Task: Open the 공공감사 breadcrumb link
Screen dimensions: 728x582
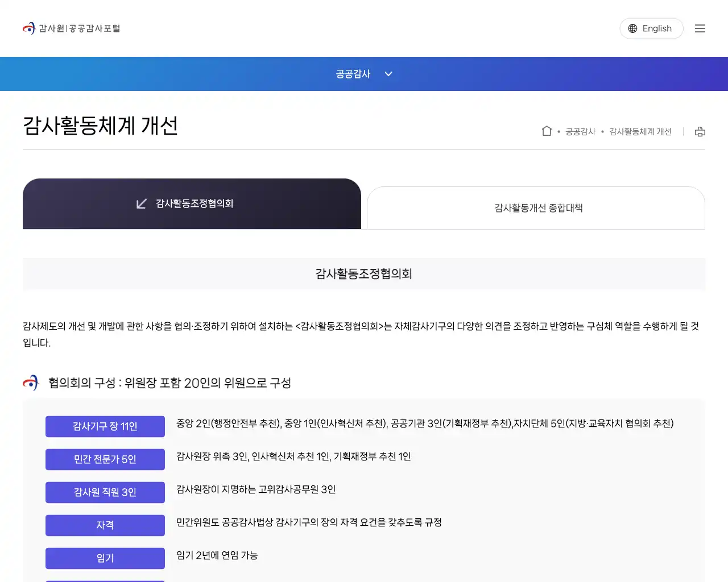Action: point(581,131)
